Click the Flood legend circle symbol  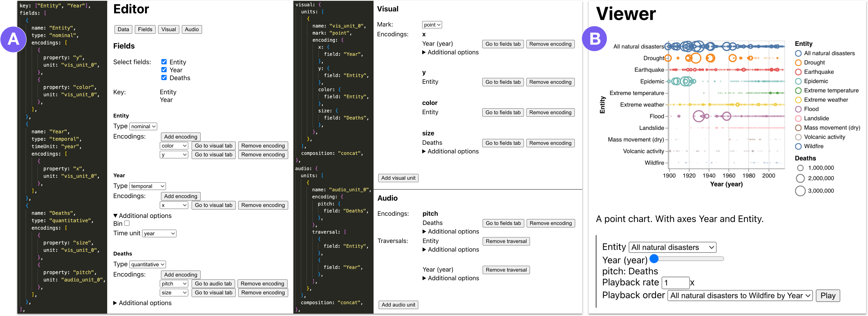point(798,109)
